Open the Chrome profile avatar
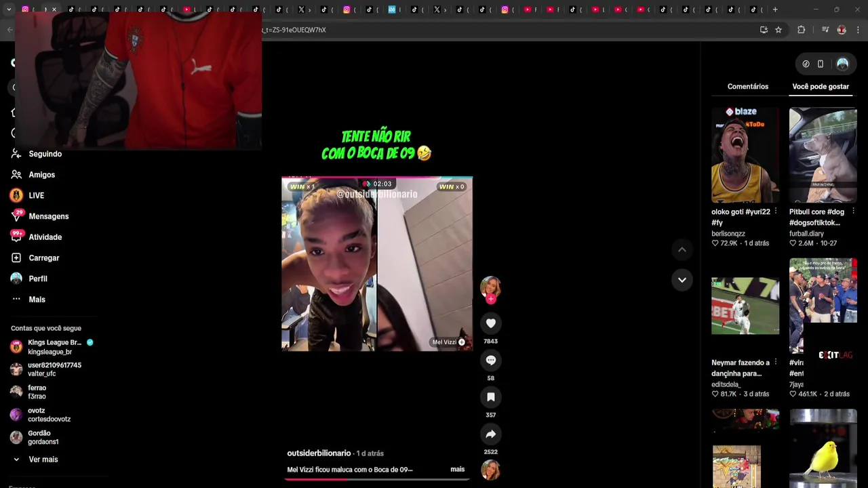Image resolution: width=868 pixels, height=488 pixels. click(x=842, y=30)
